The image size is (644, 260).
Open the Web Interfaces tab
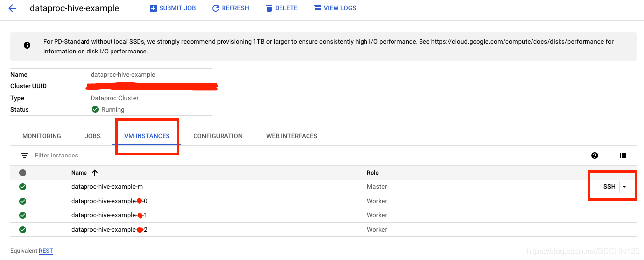[x=292, y=136]
